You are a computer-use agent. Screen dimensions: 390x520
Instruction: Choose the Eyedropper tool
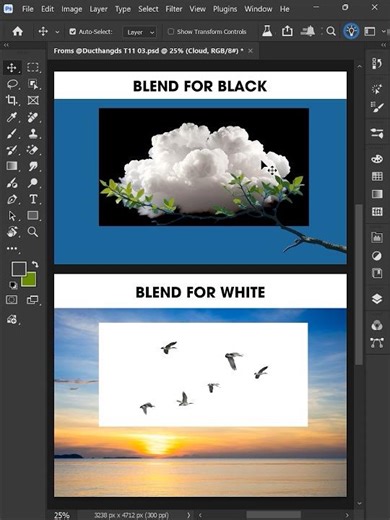[12, 117]
